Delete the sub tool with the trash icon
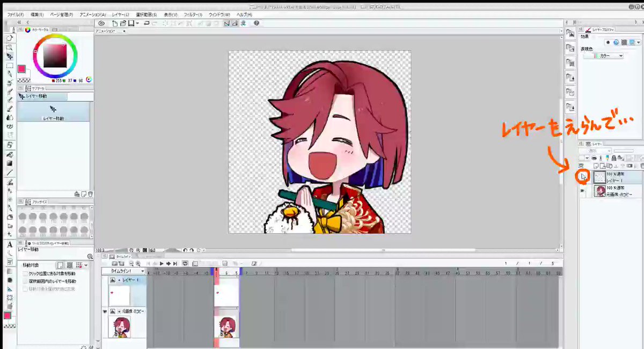 (x=90, y=194)
